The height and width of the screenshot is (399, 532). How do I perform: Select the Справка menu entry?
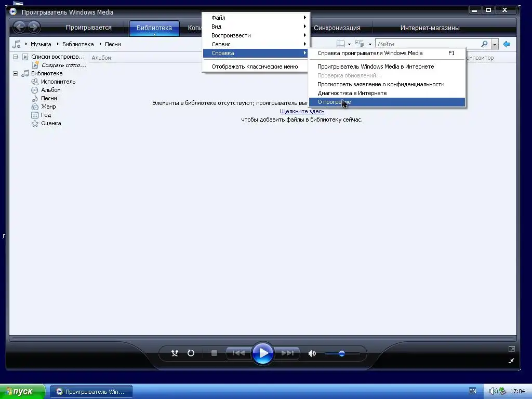256,53
